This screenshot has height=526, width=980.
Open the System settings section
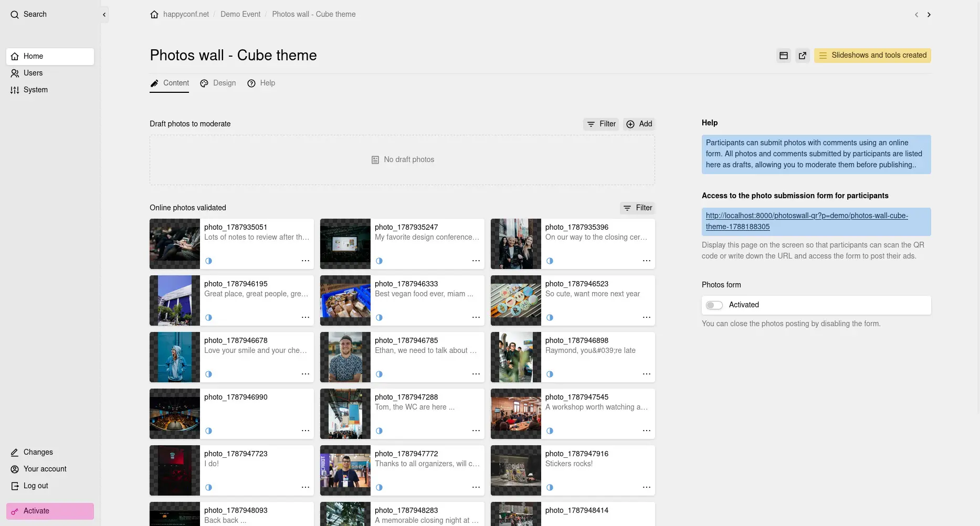50,90
